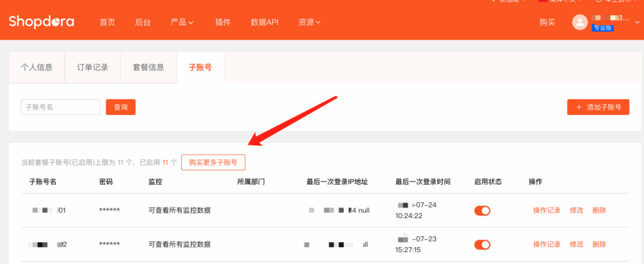Image resolution: width=644 pixels, height=264 pixels.
Task: Open 操作记录 for the 10:24:22 row
Action: [x=547, y=211]
